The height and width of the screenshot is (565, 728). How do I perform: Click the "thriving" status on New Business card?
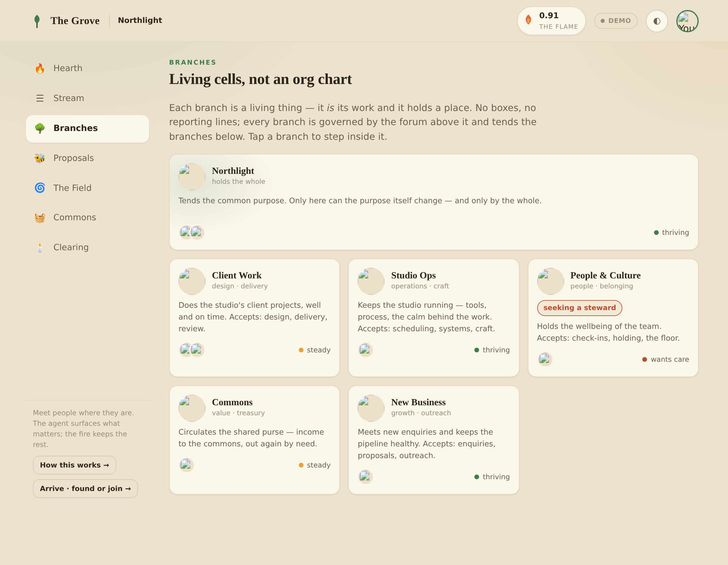(492, 477)
